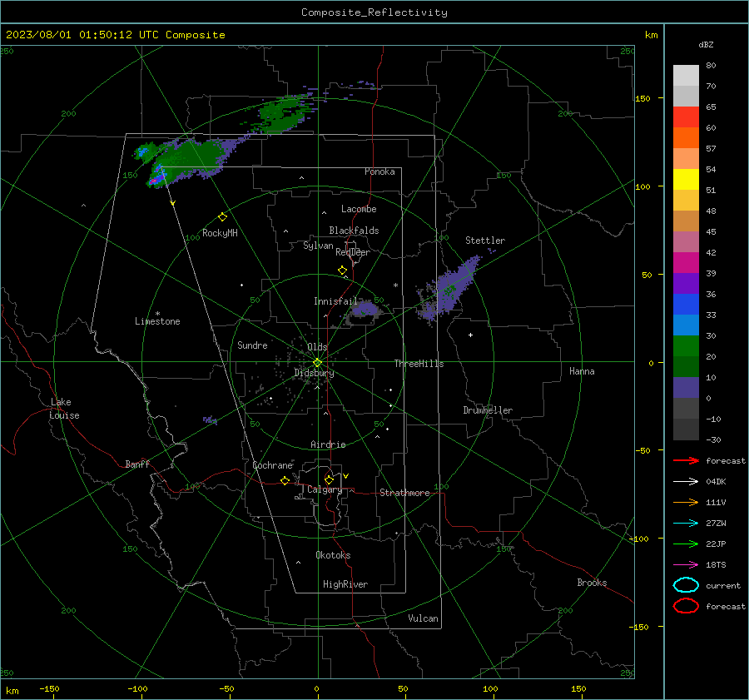Screen dimensions: 749x700
Task: Click the ThreeHills town label
Action: pyautogui.click(x=419, y=364)
